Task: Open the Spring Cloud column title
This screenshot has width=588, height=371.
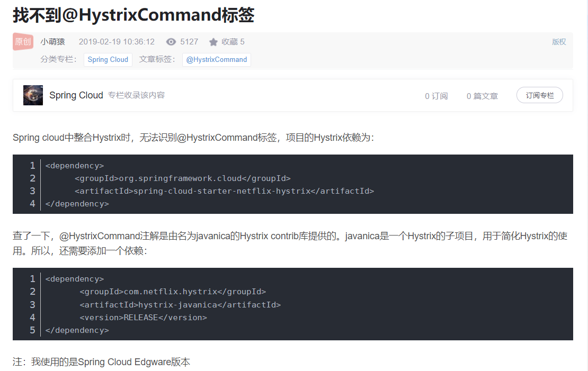Action: pos(76,95)
